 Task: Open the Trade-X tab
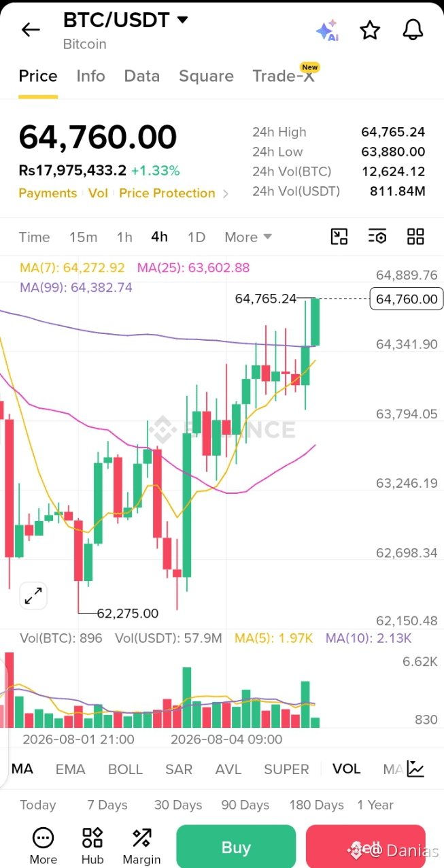tap(284, 75)
